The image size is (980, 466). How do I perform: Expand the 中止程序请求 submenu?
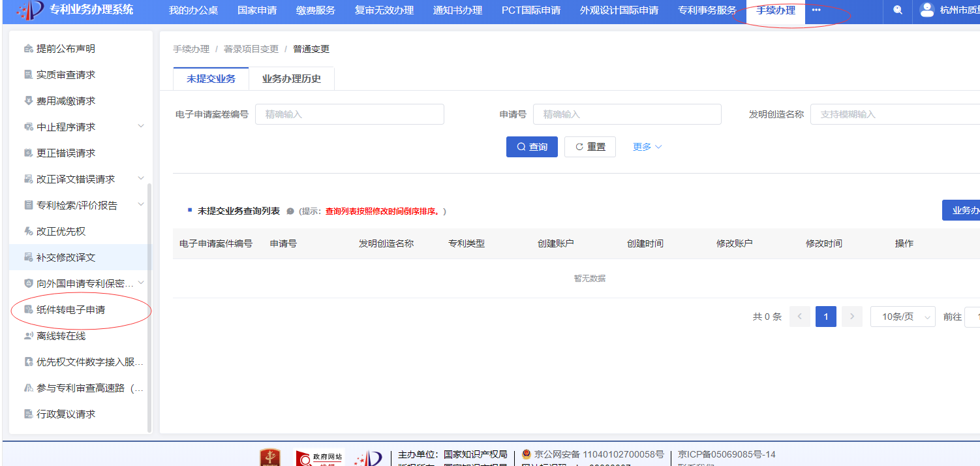[141, 127]
